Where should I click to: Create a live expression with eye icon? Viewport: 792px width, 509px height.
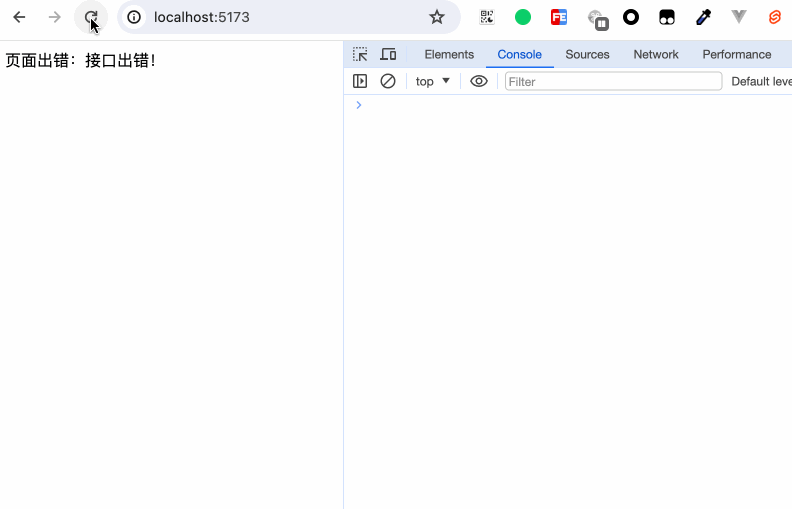[x=479, y=81]
